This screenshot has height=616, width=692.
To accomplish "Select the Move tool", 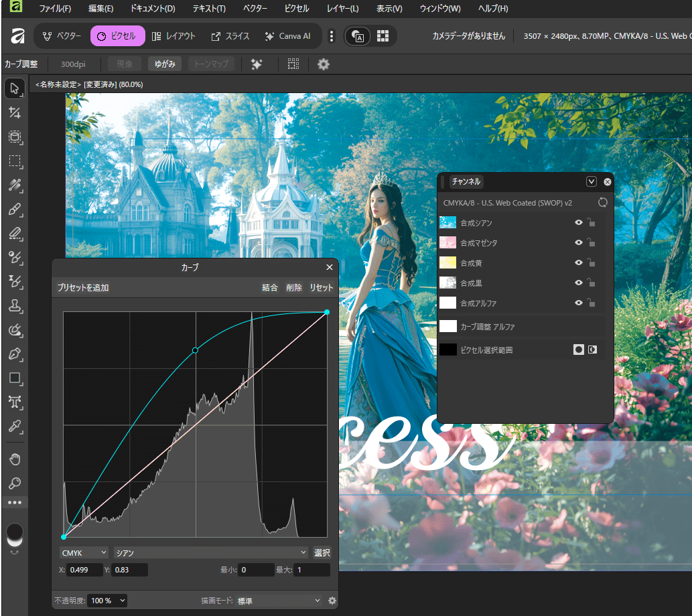I will click(15, 88).
